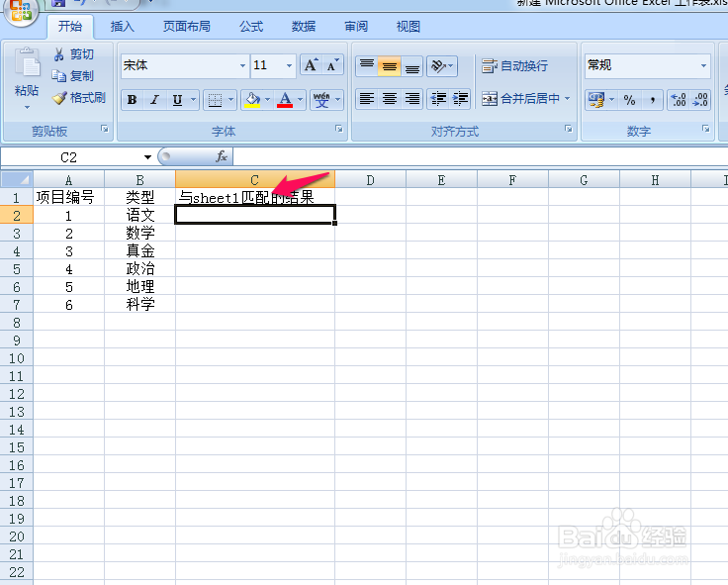Open alignment 对齐方式 dialog launcher
Screen dimensions: 728x585
pos(569,129)
